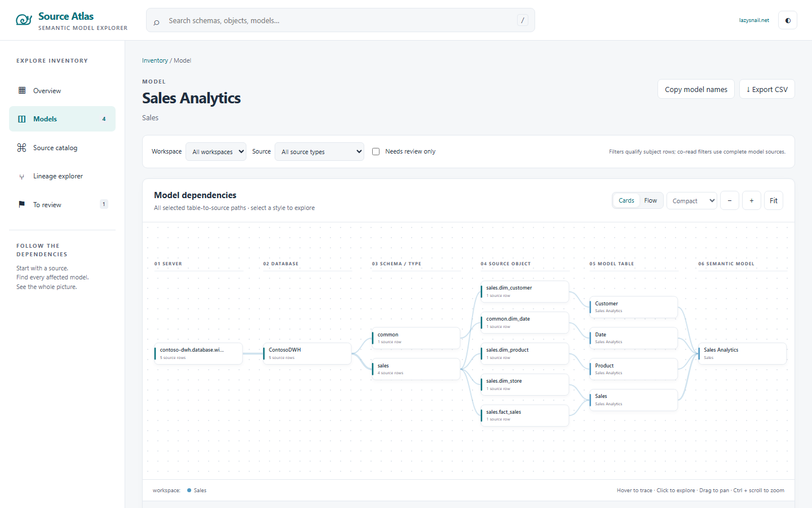Select the common.dim_date source object
Viewport: 812px width, 508px height.
click(x=525, y=322)
